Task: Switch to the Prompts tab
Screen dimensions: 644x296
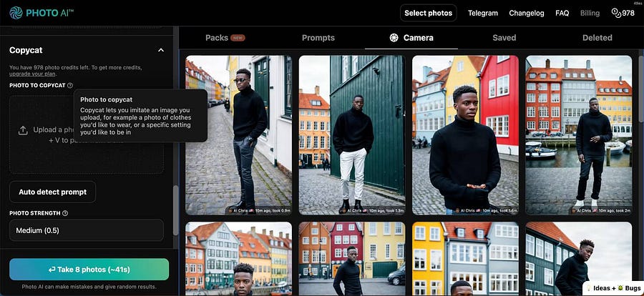Action: 318,38
